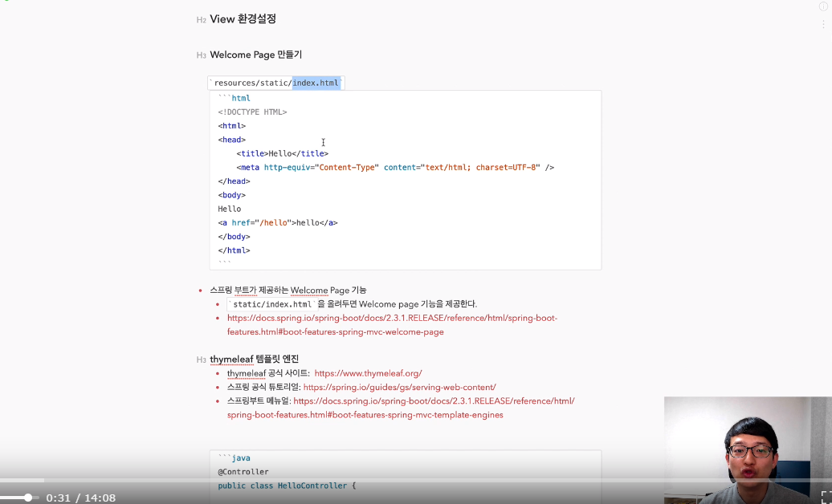Open the spring-boot template-engines manual link
The width and height of the screenshot is (832, 504).
(401, 408)
